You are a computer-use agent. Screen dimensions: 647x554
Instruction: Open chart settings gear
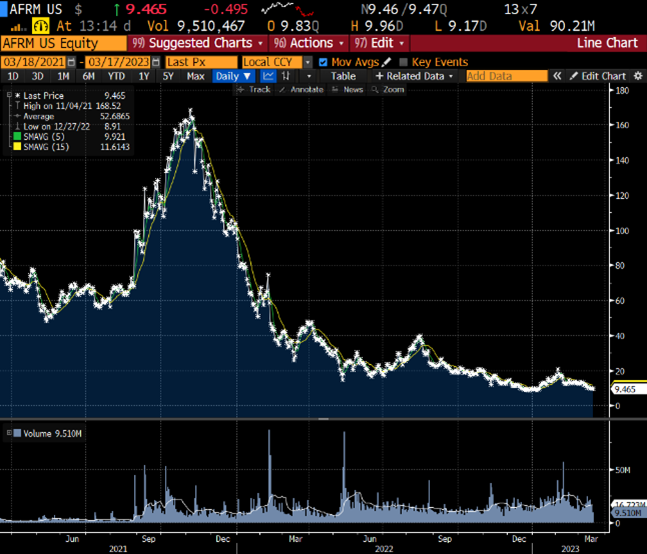(638, 76)
